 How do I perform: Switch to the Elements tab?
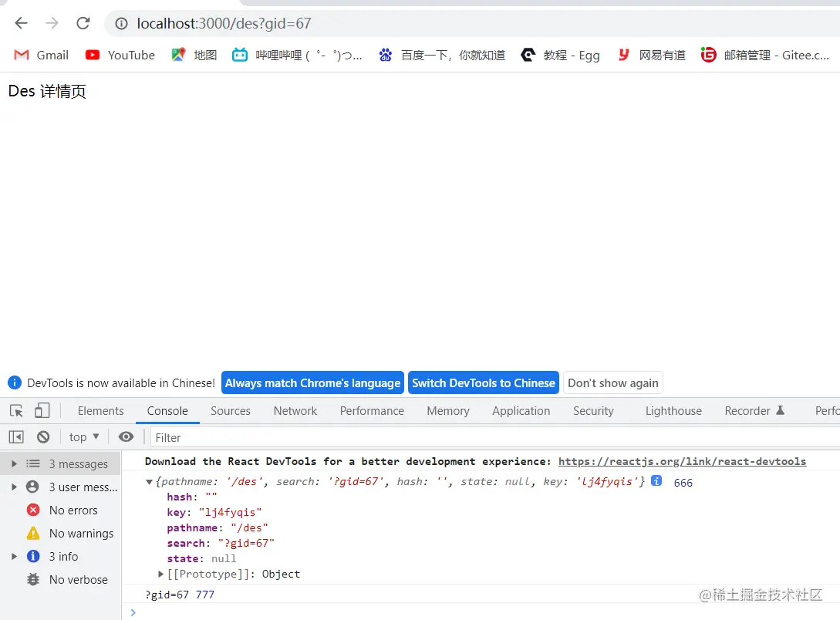101,411
